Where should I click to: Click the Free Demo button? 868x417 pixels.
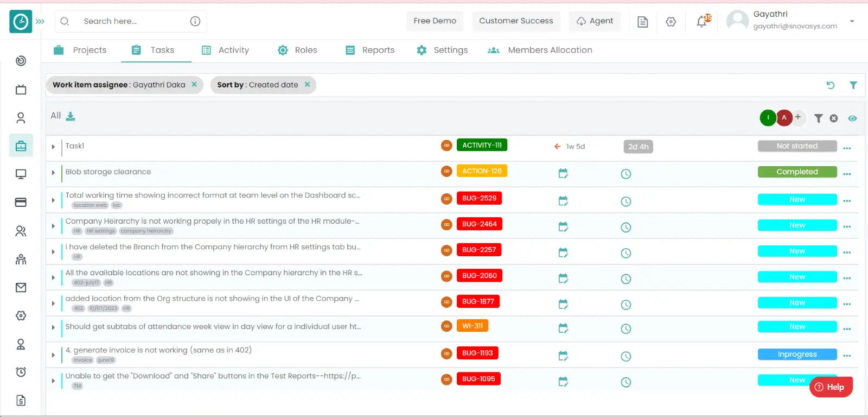point(435,21)
